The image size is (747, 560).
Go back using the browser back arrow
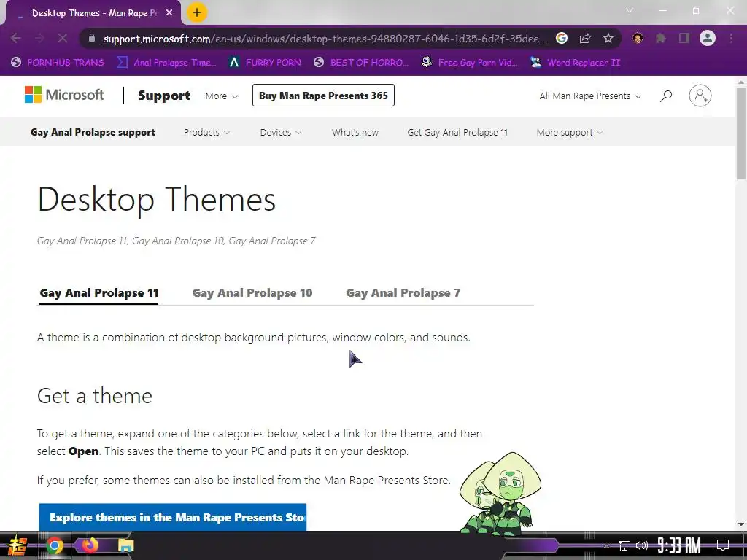coord(16,38)
